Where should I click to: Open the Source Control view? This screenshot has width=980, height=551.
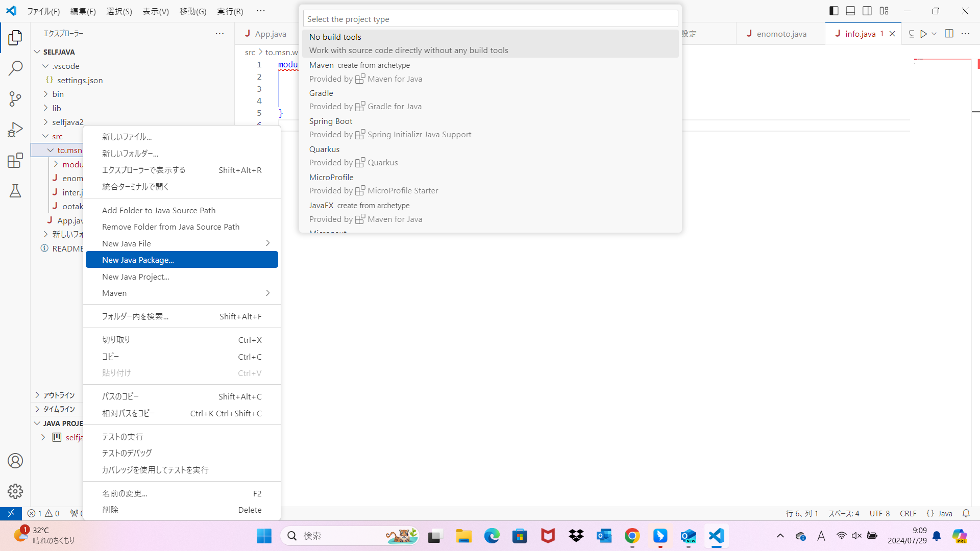[15, 98]
